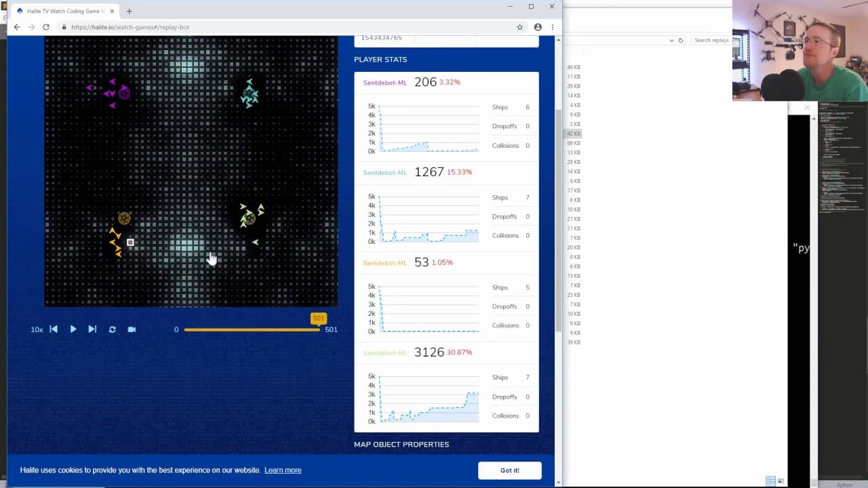Click the 15.33% efficiency value

pyautogui.click(x=459, y=172)
